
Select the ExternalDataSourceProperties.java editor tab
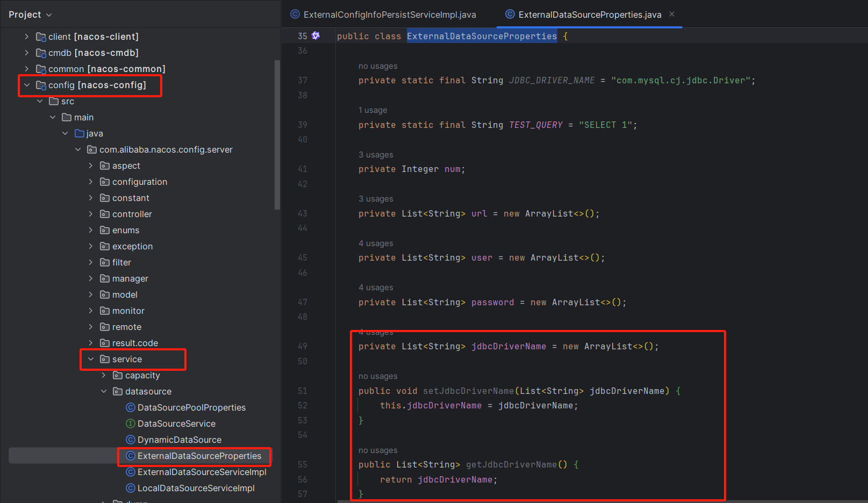coord(590,15)
